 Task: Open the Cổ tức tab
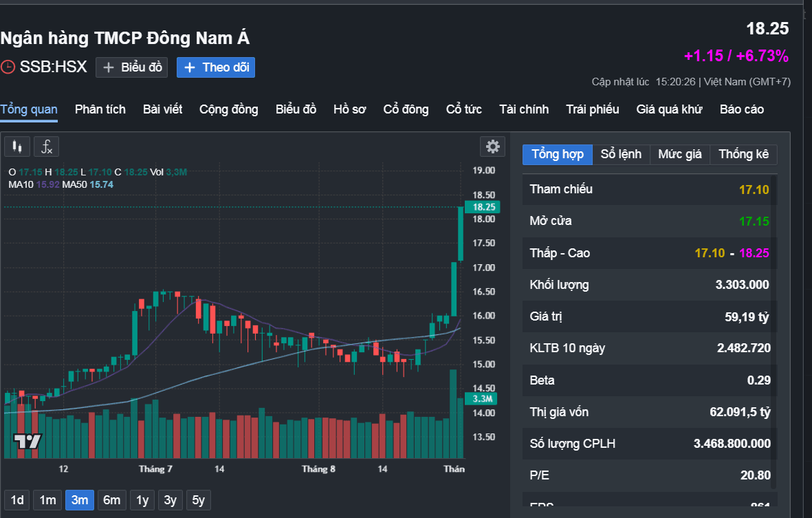click(x=463, y=109)
